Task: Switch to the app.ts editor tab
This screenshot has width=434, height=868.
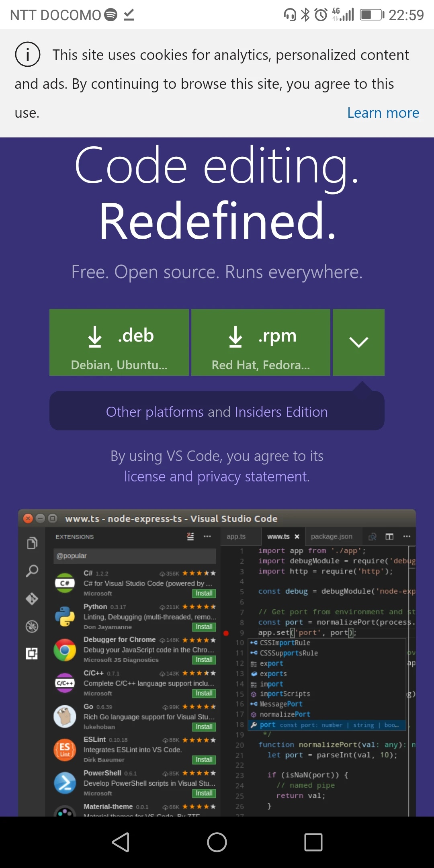Action: point(236,536)
